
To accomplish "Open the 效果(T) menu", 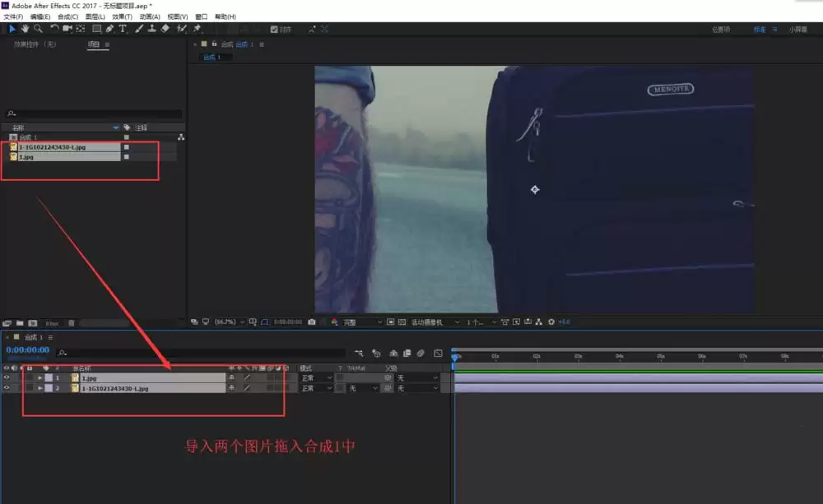I will [x=122, y=16].
